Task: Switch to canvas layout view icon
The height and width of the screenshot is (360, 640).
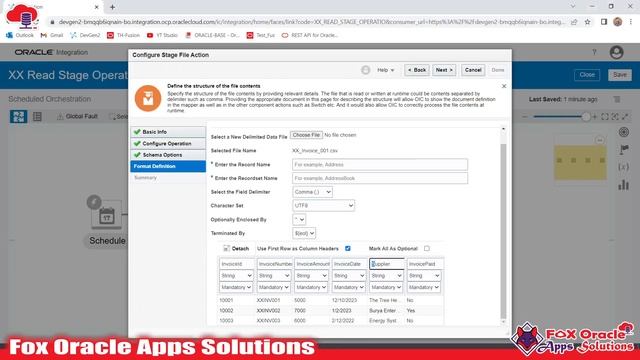Action: pos(18,117)
